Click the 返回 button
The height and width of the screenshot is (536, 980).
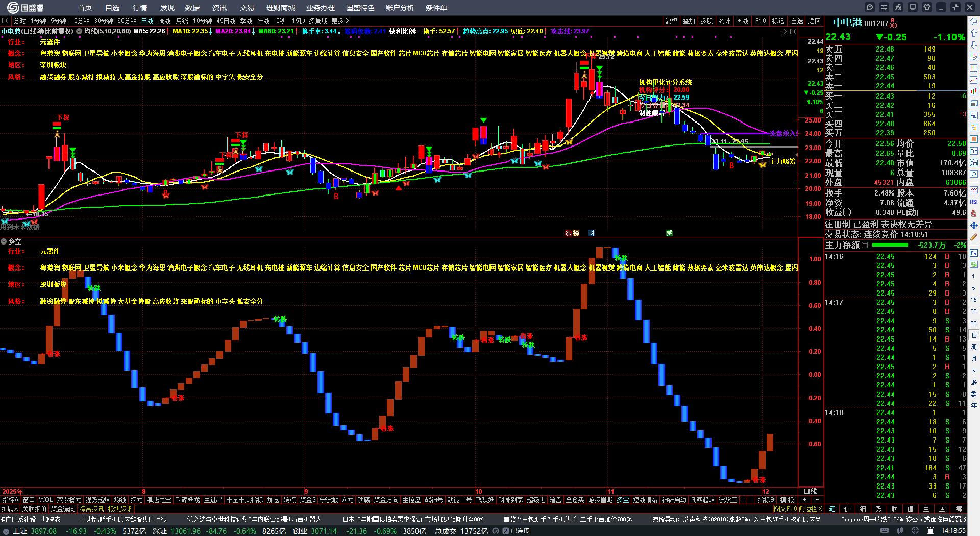tap(815, 21)
